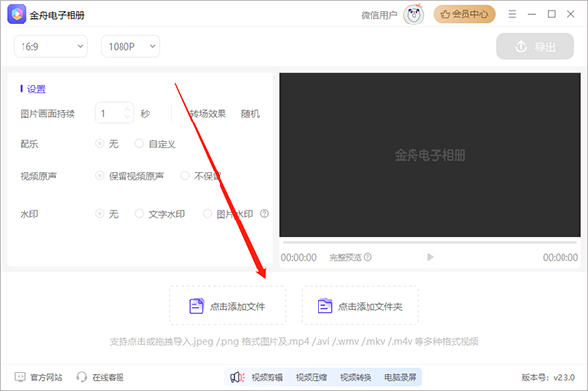Click the 在线客服 headset icon
Screen dimensions: 588x391
click(x=81, y=377)
